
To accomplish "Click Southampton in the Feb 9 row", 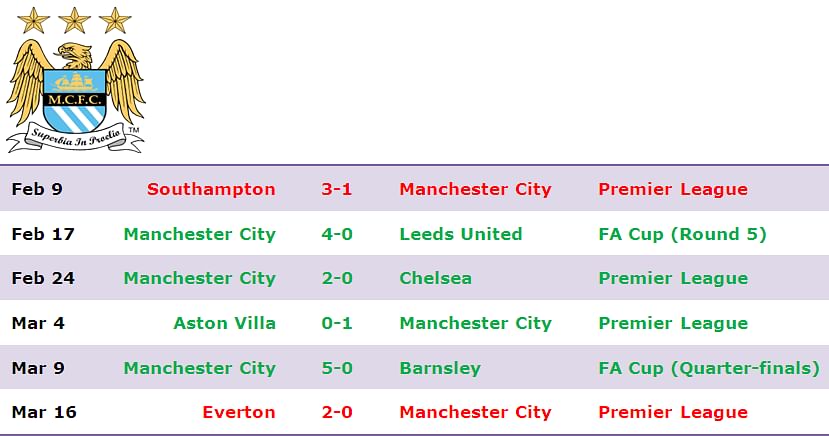I will point(211,189).
